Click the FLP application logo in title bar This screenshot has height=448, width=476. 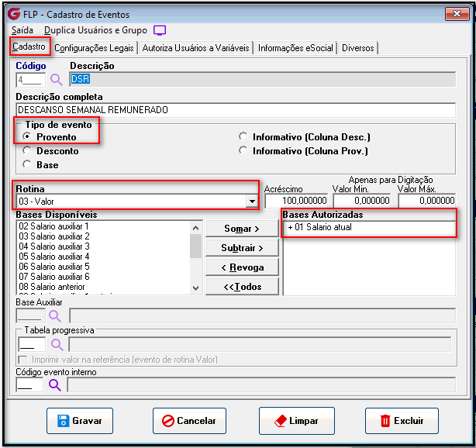(14, 14)
